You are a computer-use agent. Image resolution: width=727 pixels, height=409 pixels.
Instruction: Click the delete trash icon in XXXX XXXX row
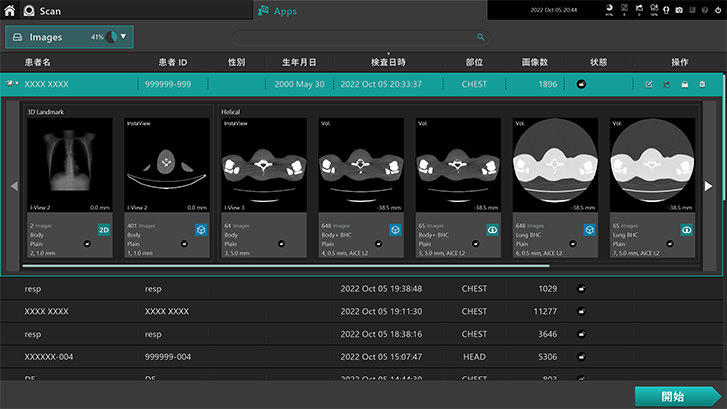click(700, 85)
